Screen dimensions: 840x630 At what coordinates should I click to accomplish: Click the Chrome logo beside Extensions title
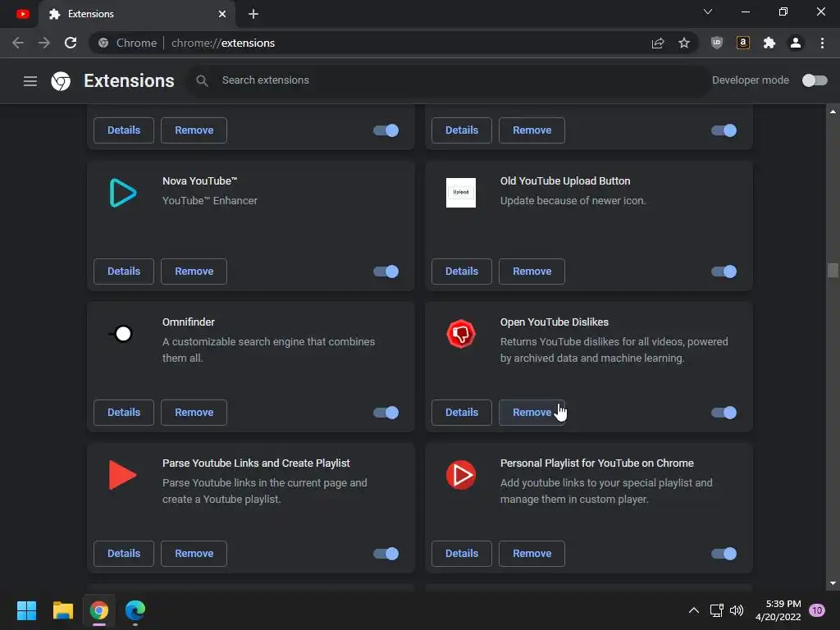(x=61, y=81)
